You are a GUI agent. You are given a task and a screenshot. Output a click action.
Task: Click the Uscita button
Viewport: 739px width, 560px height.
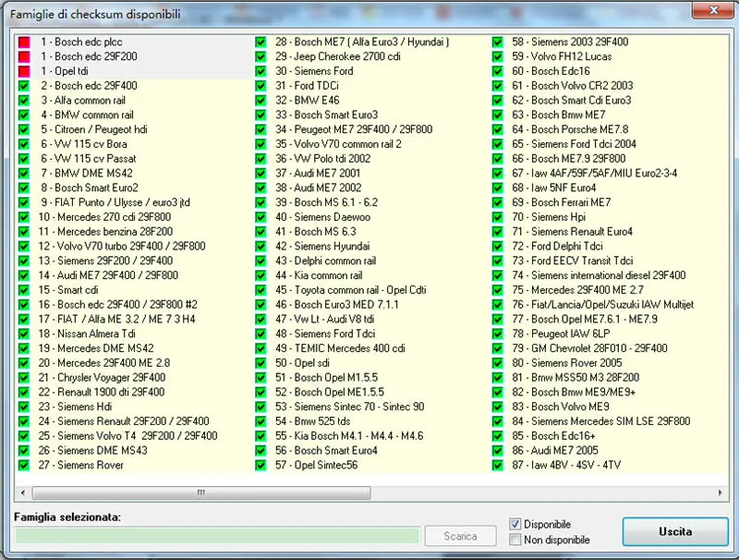point(675,531)
